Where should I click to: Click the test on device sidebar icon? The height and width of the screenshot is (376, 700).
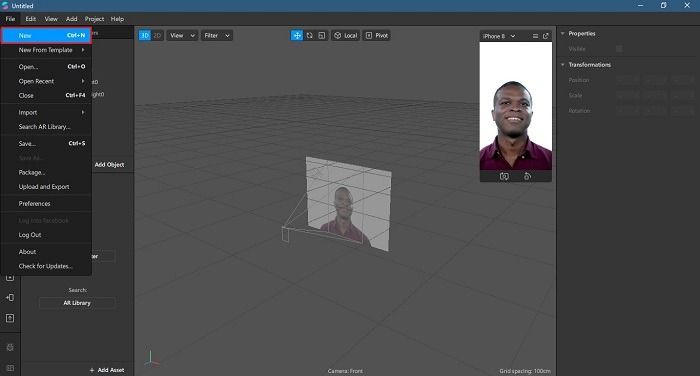click(10, 297)
